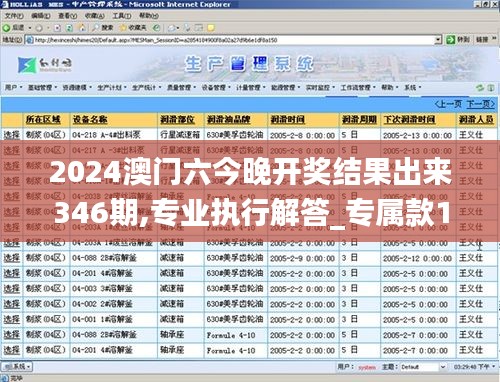Image resolution: width=500 pixels, height=382 pixels.
Task: Click the blue-green company logo in the header
Action: [x=27, y=65]
